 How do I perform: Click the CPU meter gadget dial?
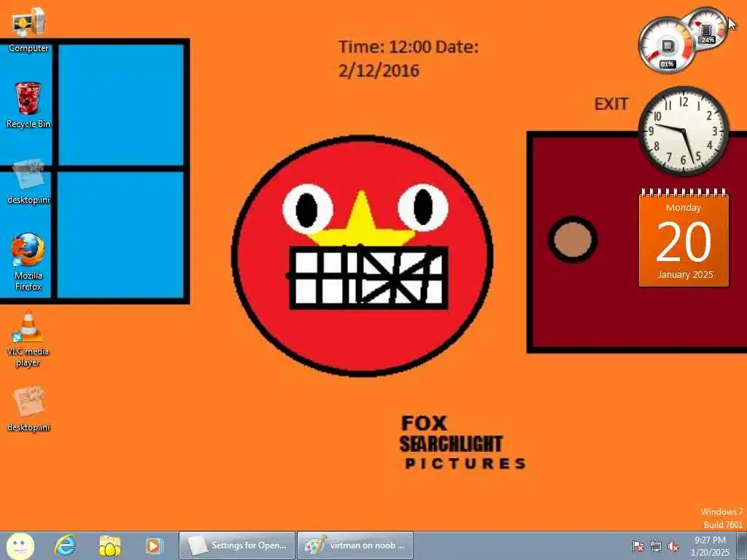pyautogui.click(x=667, y=46)
